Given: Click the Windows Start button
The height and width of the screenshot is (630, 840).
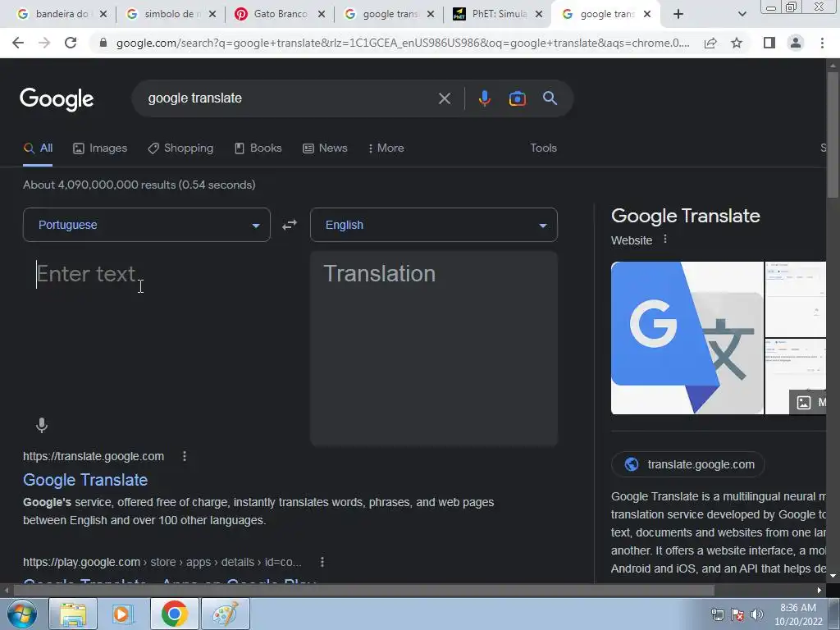Looking at the screenshot, I should (21, 614).
